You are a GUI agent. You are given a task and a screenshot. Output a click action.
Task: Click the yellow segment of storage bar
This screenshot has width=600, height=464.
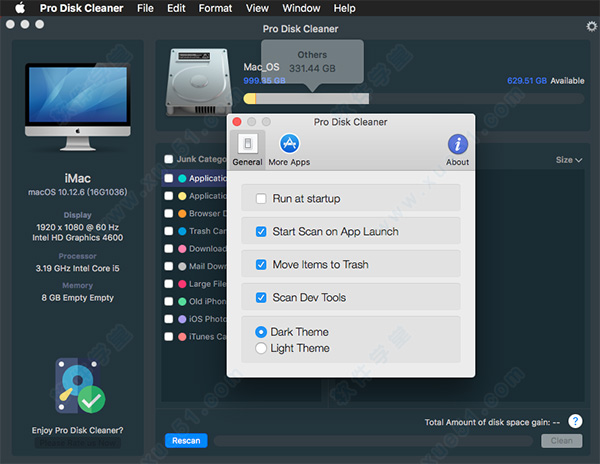click(x=249, y=99)
